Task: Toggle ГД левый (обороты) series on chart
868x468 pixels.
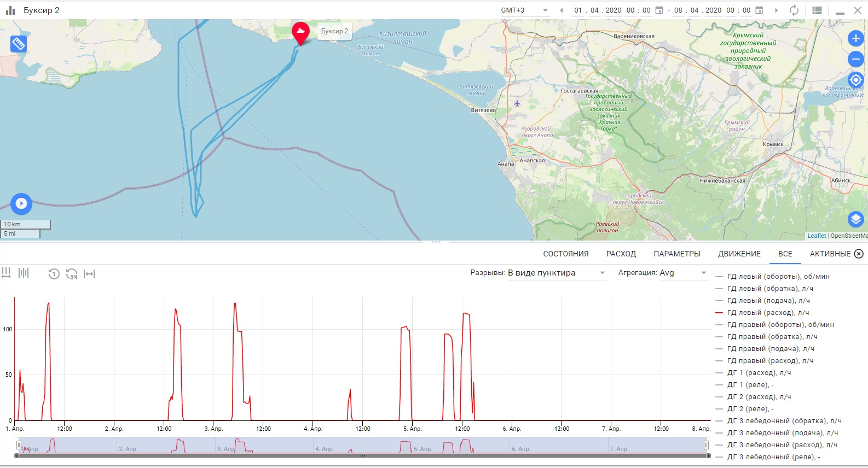Action: pyautogui.click(x=778, y=277)
